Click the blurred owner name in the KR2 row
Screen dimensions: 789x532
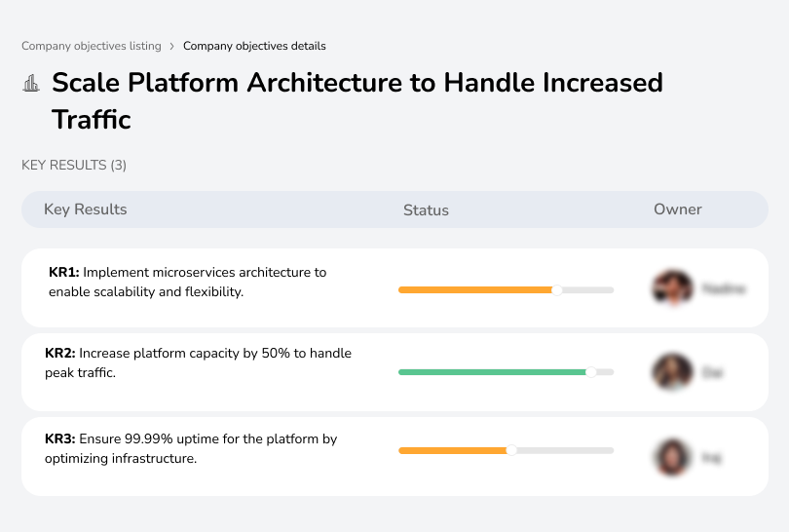pyautogui.click(x=712, y=372)
